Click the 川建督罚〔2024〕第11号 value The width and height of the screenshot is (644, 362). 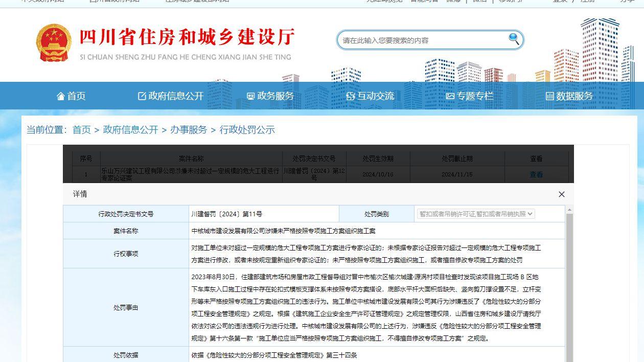tap(226, 214)
